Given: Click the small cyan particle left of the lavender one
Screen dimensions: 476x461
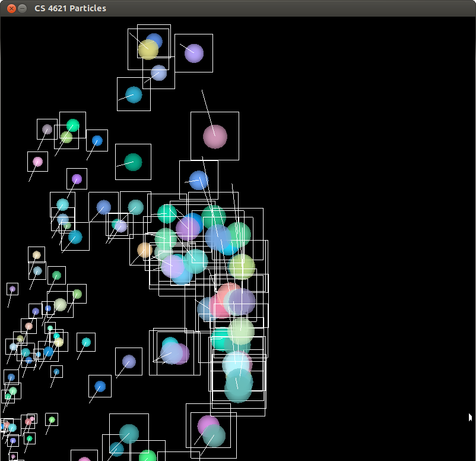Looking at the screenshot, I should click(x=86, y=342).
